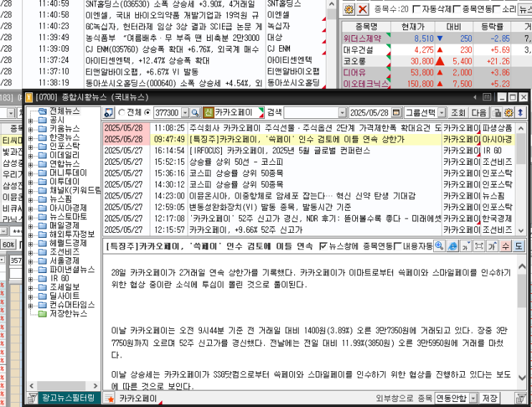Expand the 공시 folder node
This screenshot has width=532, height=407.
pos(31,120)
